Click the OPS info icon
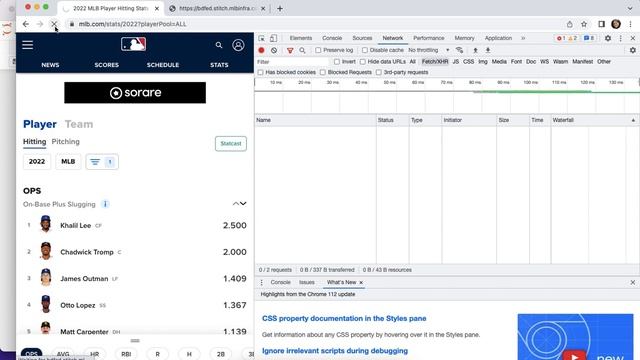The image size is (640, 360). [x=105, y=204]
